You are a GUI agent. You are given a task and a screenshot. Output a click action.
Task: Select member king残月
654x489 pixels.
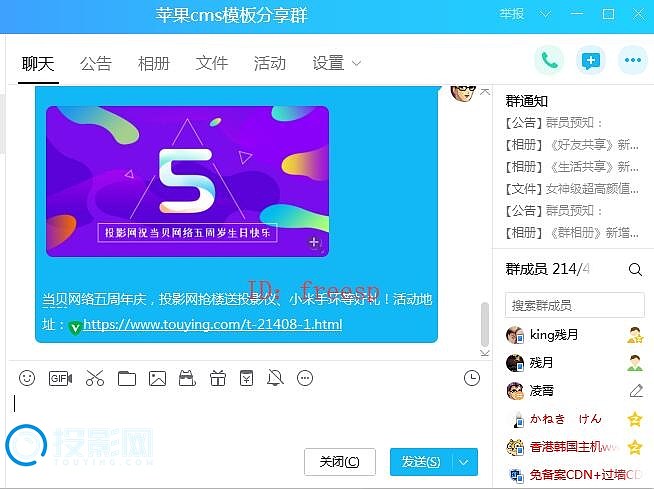pyautogui.click(x=574, y=335)
